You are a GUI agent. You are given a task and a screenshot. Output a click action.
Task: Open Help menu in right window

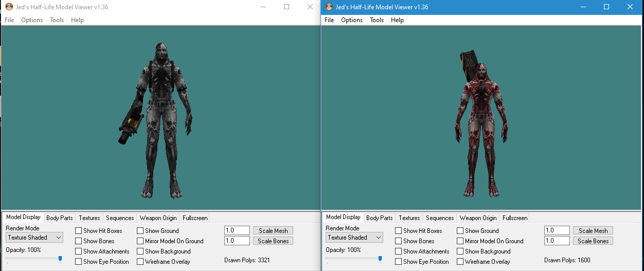click(x=397, y=20)
